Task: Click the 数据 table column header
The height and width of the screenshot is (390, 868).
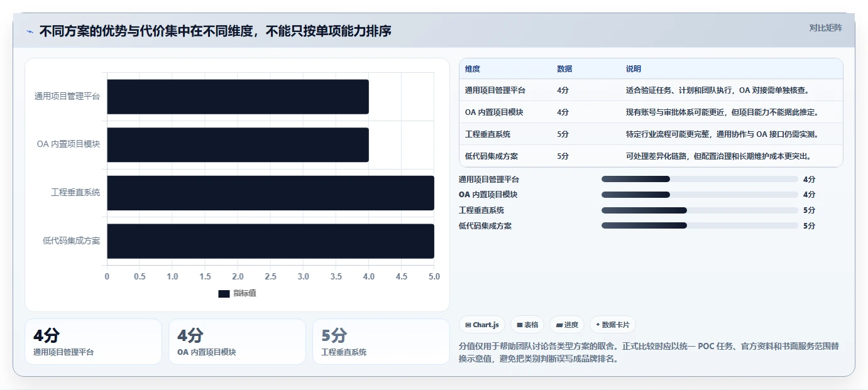Action: pyautogui.click(x=564, y=69)
